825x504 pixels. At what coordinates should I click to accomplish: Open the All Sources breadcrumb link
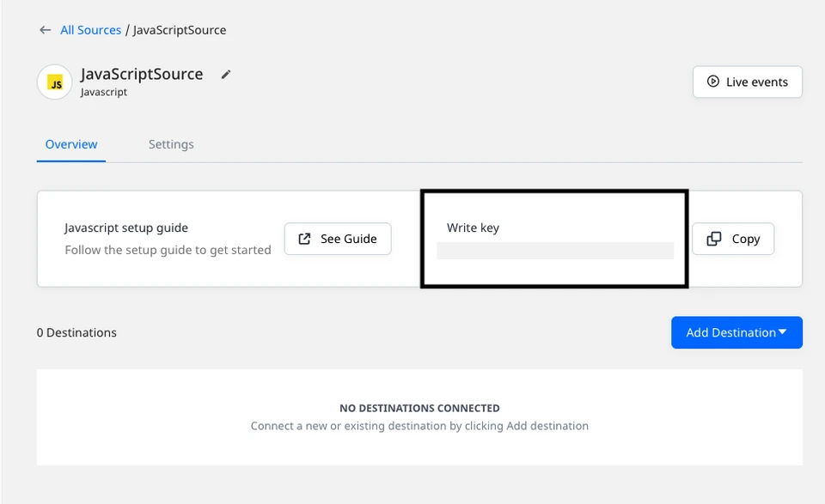coord(90,29)
